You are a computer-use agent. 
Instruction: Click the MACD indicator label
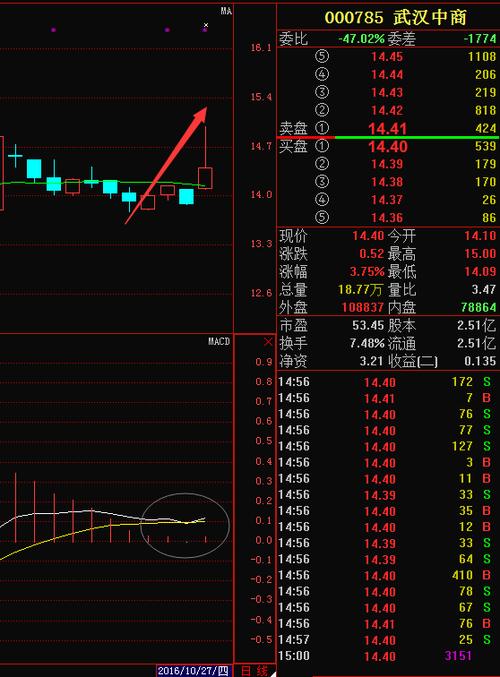[219, 342]
